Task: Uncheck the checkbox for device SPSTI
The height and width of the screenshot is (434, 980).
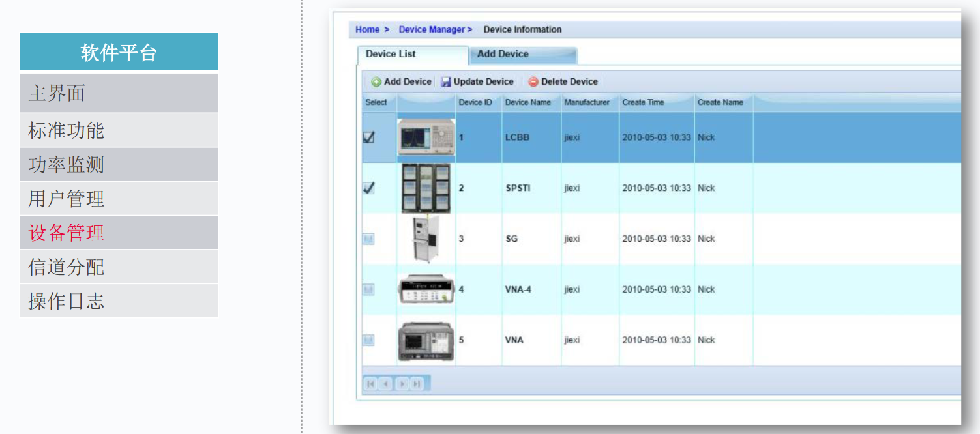Action: [368, 188]
